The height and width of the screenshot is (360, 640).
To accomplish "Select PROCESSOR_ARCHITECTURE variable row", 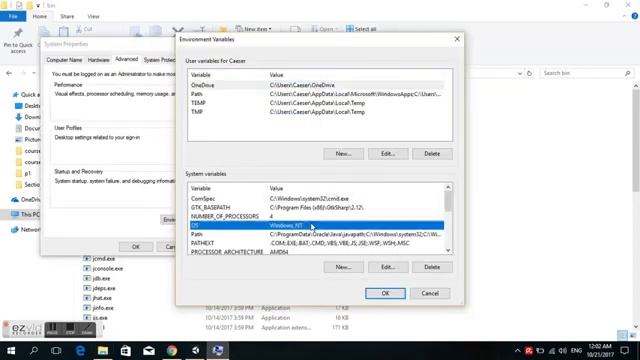I will coord(317,251).
